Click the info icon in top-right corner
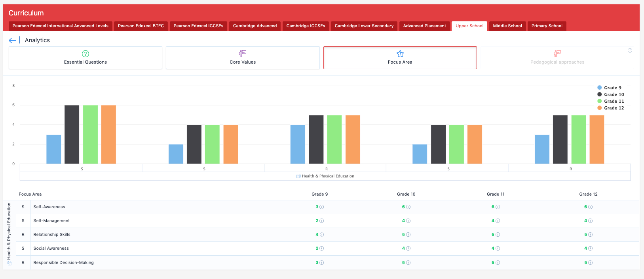Screen dimensions: 644x279 [x=630, y=51]
